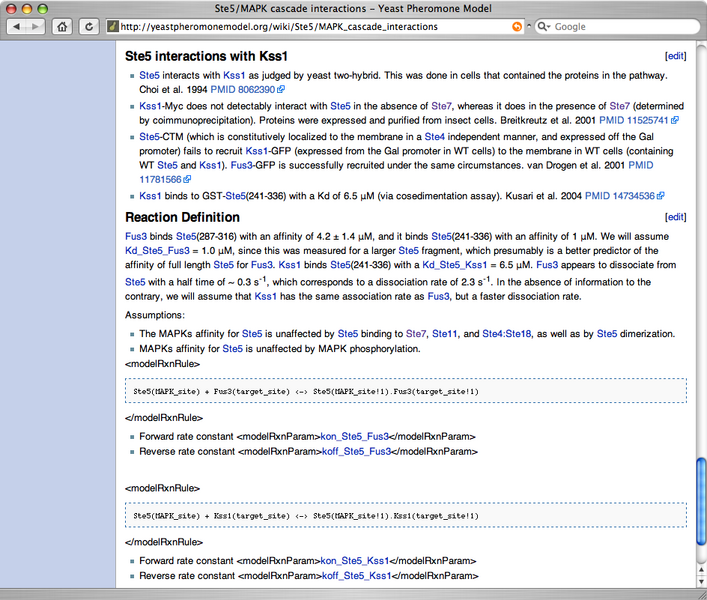The height and width of the screenshot is (600, 707).
Task: Click the vertical scrollbar thumb
Action: point(701,502)
